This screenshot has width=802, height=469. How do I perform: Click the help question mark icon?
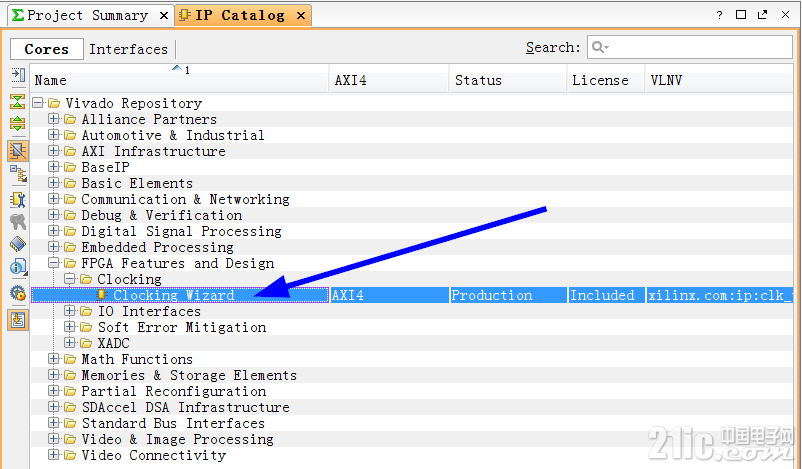click(x=719, y=15)
